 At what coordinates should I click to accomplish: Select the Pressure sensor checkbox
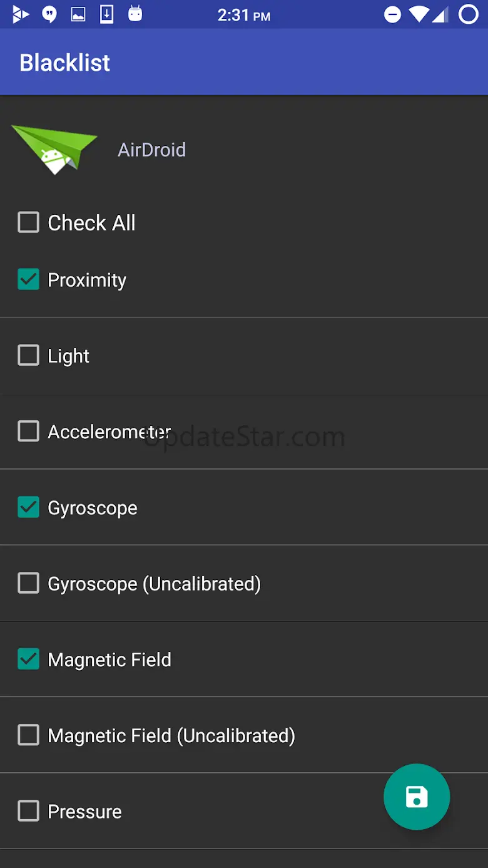click(x=29, y=812)
